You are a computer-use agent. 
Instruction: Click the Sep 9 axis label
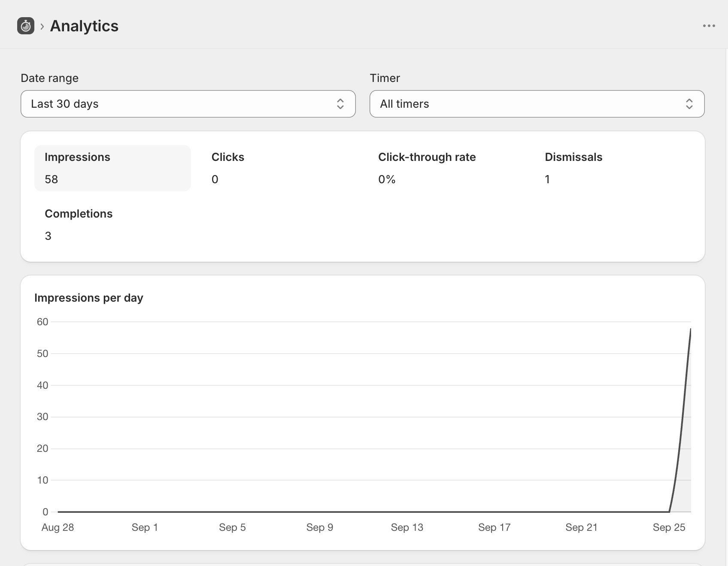tap(320, 527)
